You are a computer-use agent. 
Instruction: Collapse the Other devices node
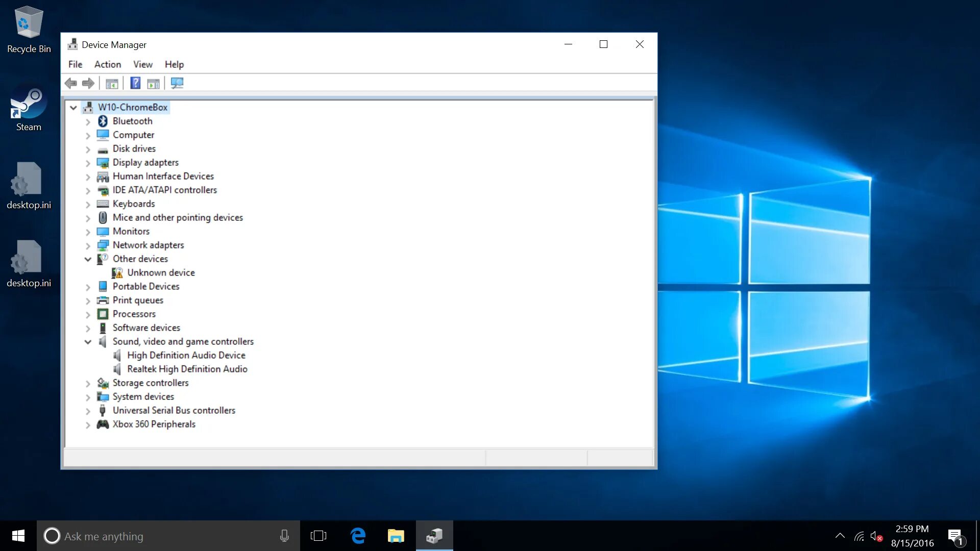point(88,259)
